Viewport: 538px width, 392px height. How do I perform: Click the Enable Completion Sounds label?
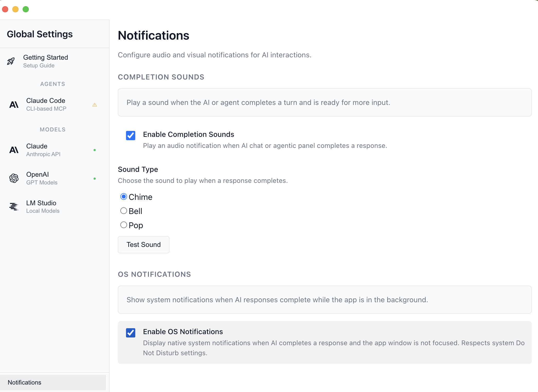189,134
